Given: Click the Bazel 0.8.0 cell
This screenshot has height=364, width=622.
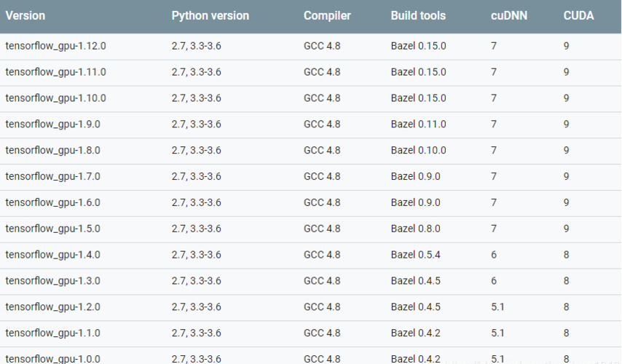Looking at the screenshot, I should coord(415,229).
